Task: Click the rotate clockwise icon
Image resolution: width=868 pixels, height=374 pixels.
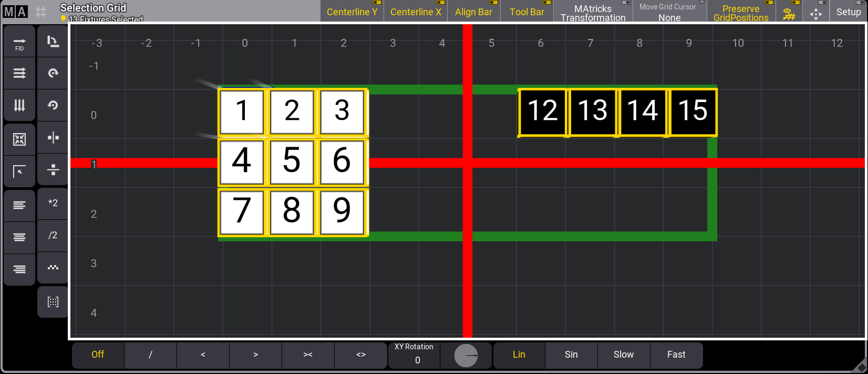Action: [53, 73]
